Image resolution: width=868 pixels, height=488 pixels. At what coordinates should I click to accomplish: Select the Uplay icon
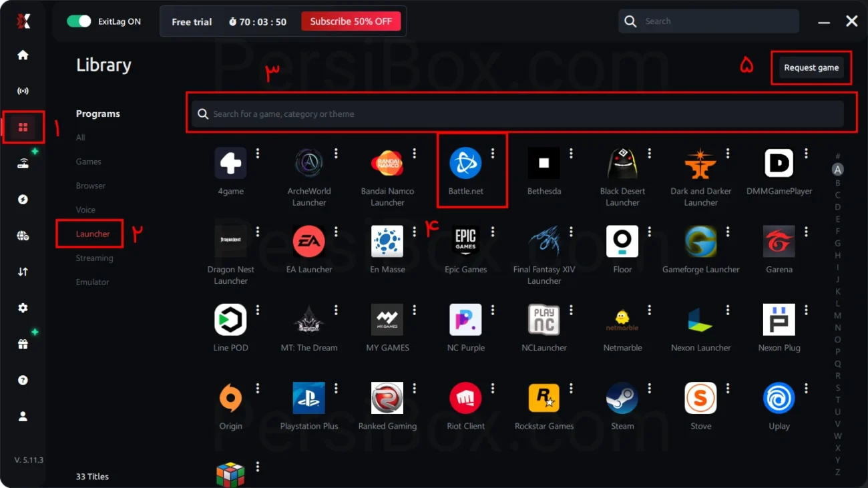click(779, 398)
